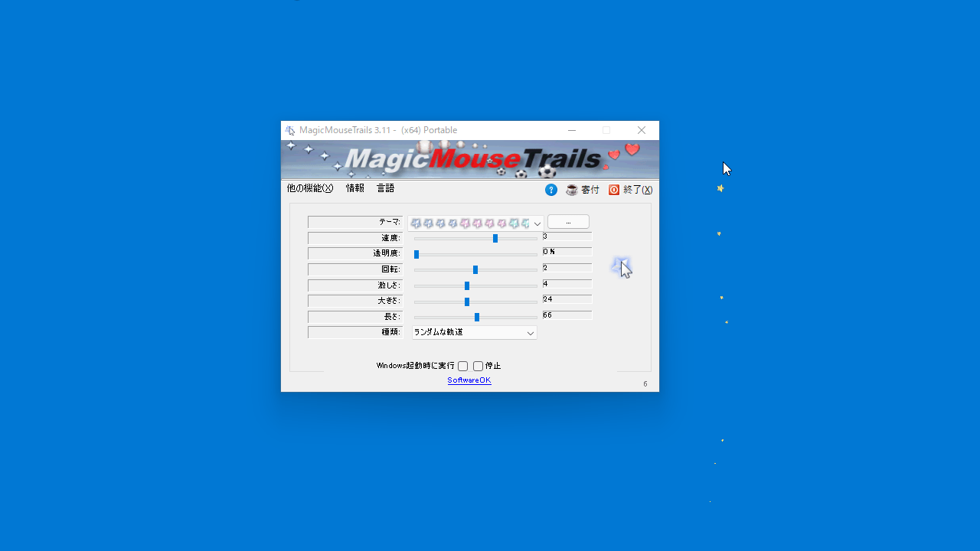The width and height of the screenshot is (980, 551).
Task: Click the cursor preview image with star
Action: click(622, 267)
